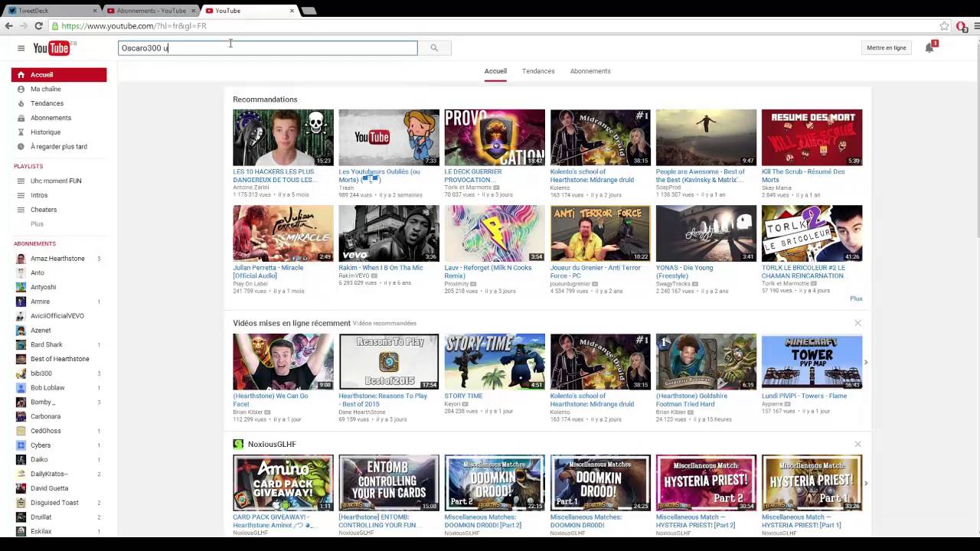
Task: Open the NoxiousGLHF section title link
Action: [x=271, y=444]
